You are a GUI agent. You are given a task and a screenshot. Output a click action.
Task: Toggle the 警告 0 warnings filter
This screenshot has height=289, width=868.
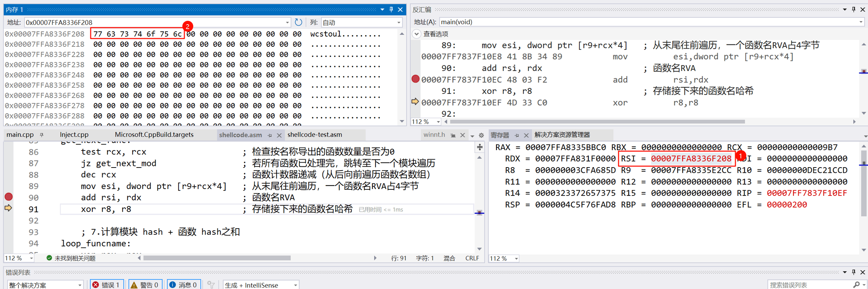(145, 284)
